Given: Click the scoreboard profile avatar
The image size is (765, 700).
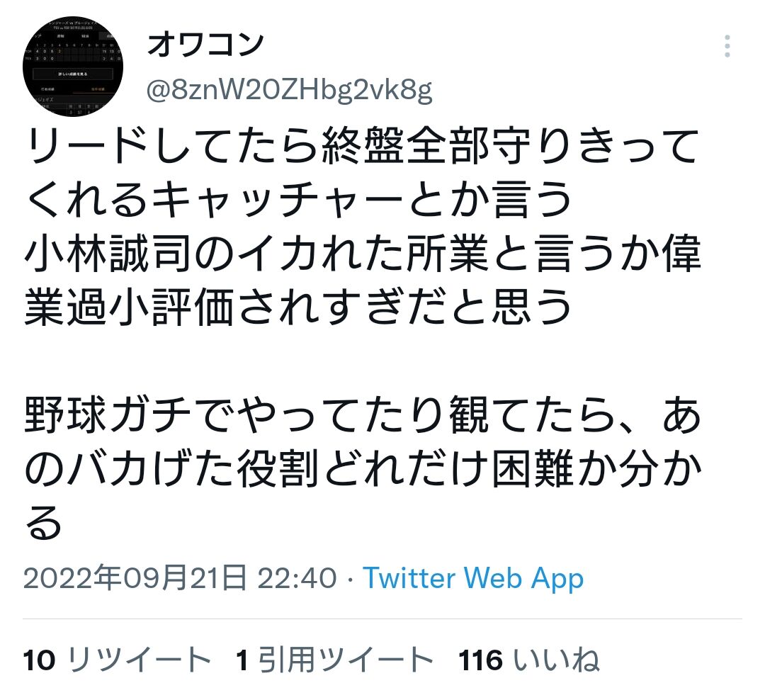Looking at the screenshot, I should (73, 67).
